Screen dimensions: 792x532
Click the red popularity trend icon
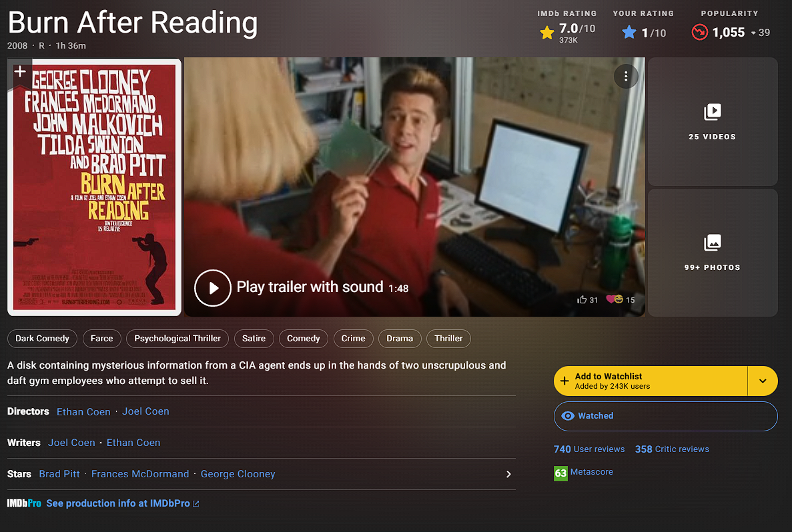[699, 32]
